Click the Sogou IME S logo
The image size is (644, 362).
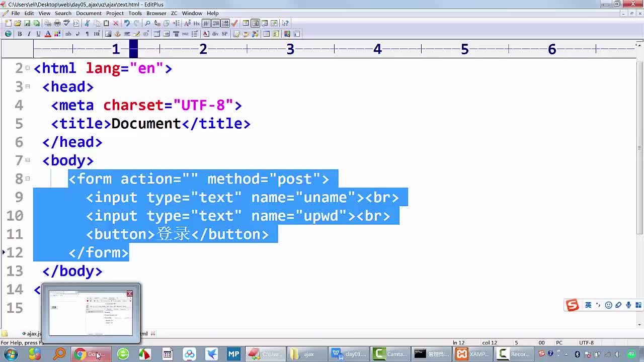coord(572,305)
